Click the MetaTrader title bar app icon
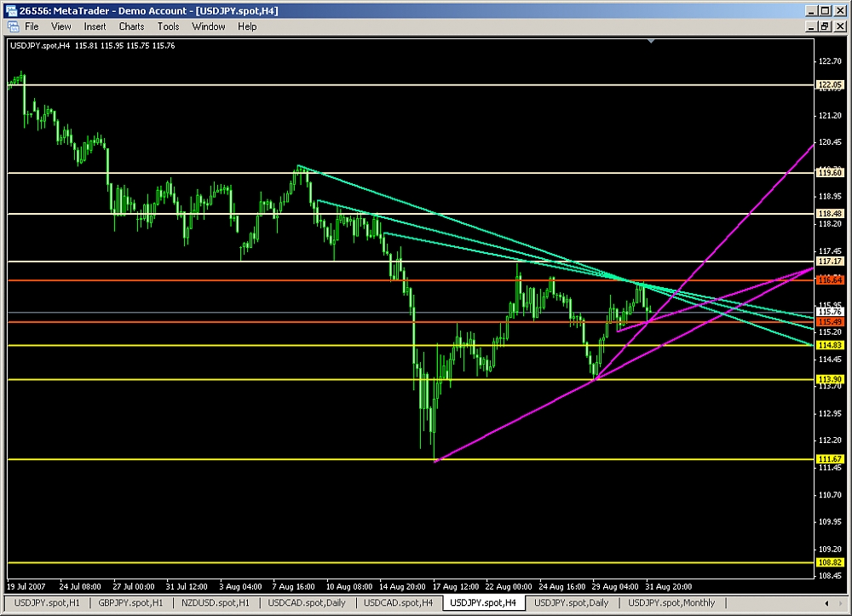This screenshot has height=616, width=852. (10, 10)
